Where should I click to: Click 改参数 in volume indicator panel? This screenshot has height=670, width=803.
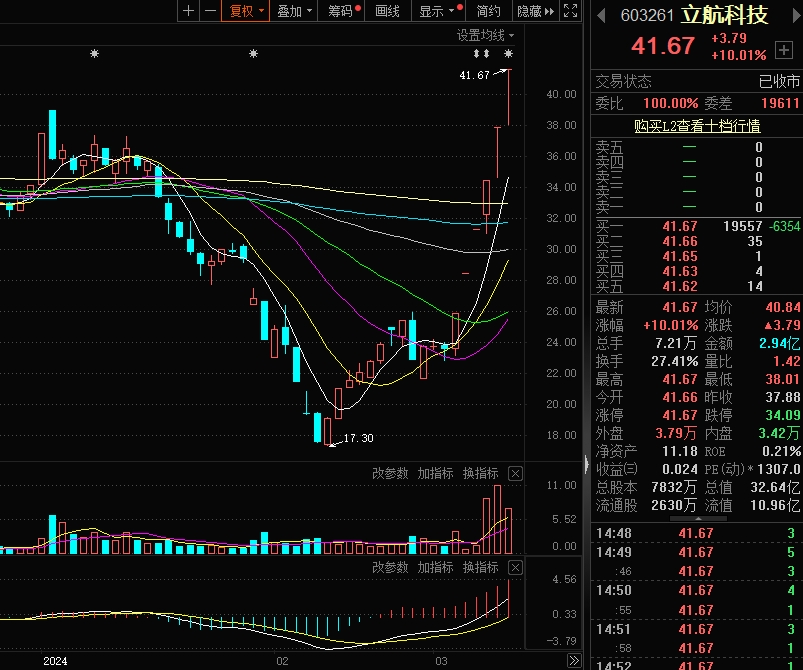point(390,473)
